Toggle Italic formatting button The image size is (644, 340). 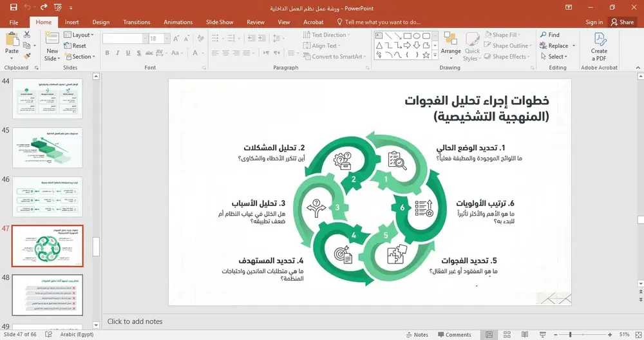click(117, 53)
